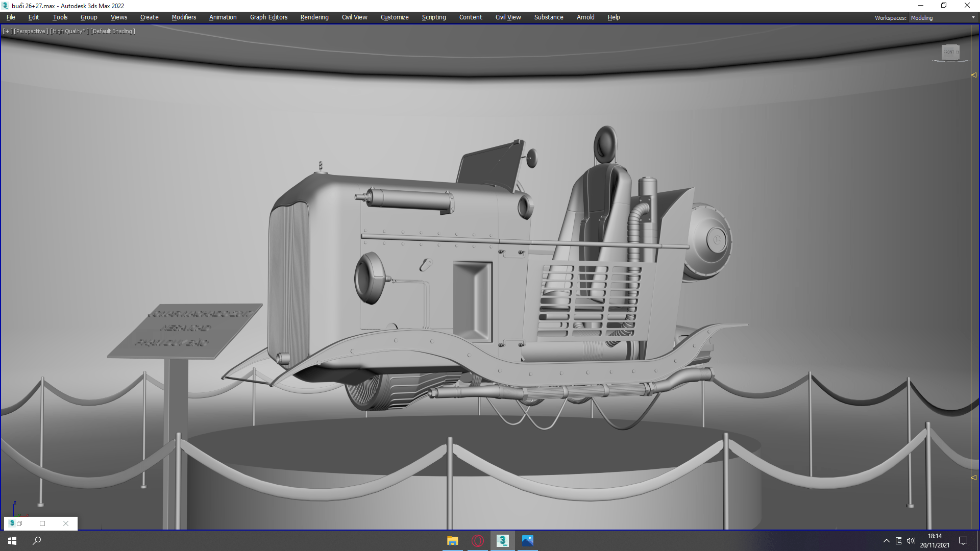Open Opera browser from the taskbar
Viewport: 980px width, 551px height.
(477, 541)
